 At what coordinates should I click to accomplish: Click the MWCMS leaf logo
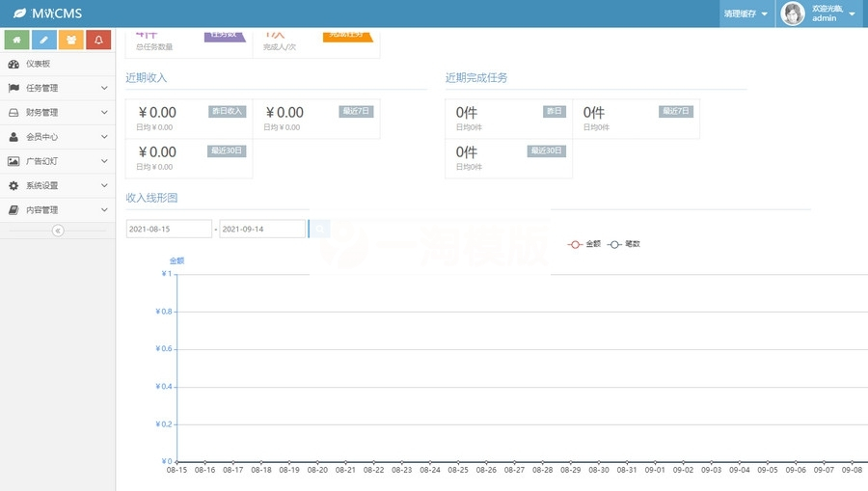click(19, 14)
